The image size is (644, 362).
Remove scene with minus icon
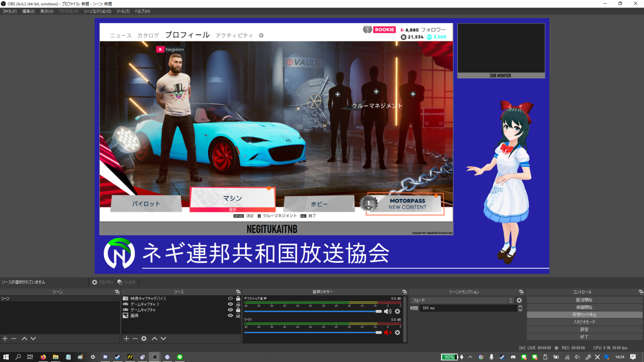point(14,339)
